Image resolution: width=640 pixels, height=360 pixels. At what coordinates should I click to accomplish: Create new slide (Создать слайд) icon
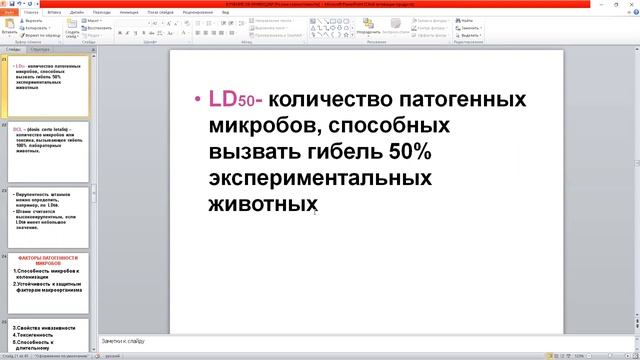72,23
